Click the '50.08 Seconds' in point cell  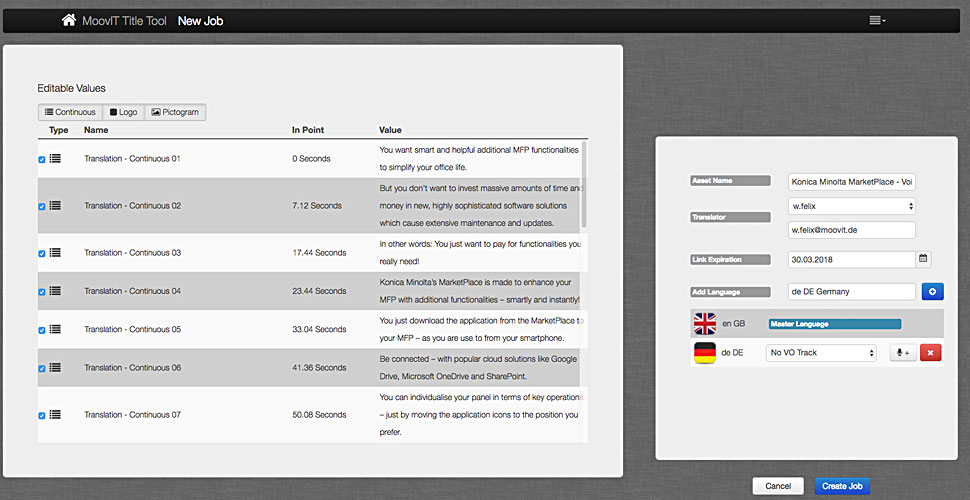pyautogui.click(x=319, y=415)
